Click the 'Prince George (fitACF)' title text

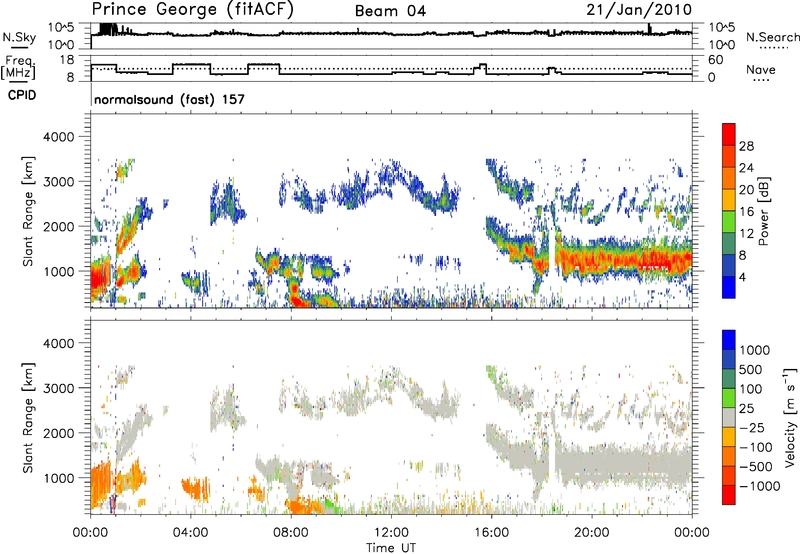[192, 10]
